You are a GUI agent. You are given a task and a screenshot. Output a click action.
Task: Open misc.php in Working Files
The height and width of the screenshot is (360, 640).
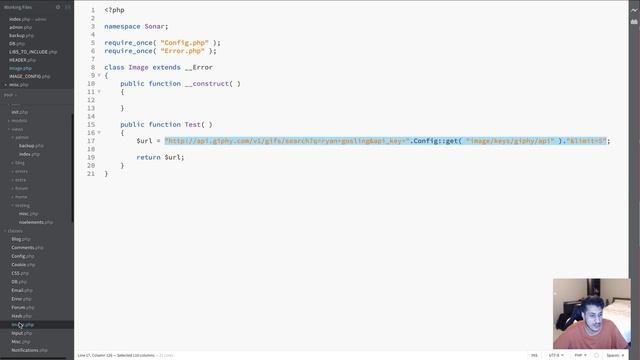click(19, 85)
